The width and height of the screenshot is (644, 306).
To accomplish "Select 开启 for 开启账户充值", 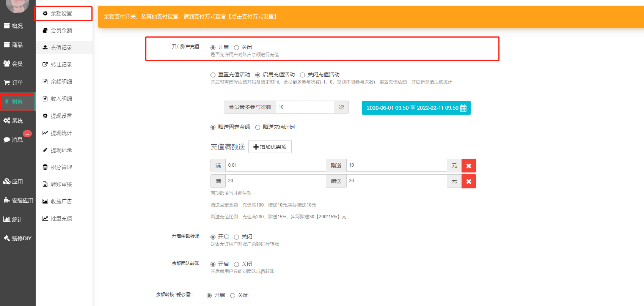I will coord(213,47).
